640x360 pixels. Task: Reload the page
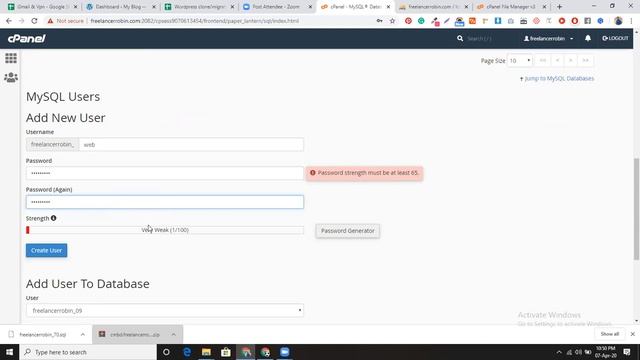pos(34,21)
